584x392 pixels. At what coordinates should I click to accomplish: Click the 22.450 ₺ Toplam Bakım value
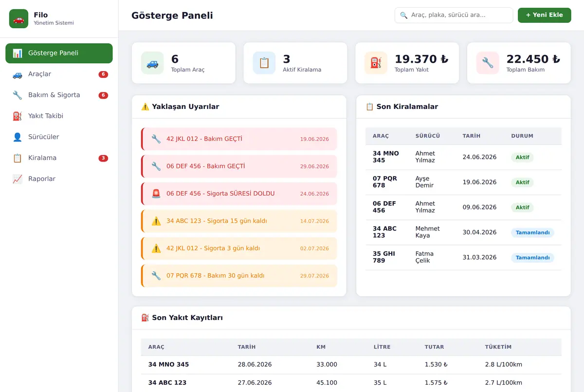tap(533, 59)
